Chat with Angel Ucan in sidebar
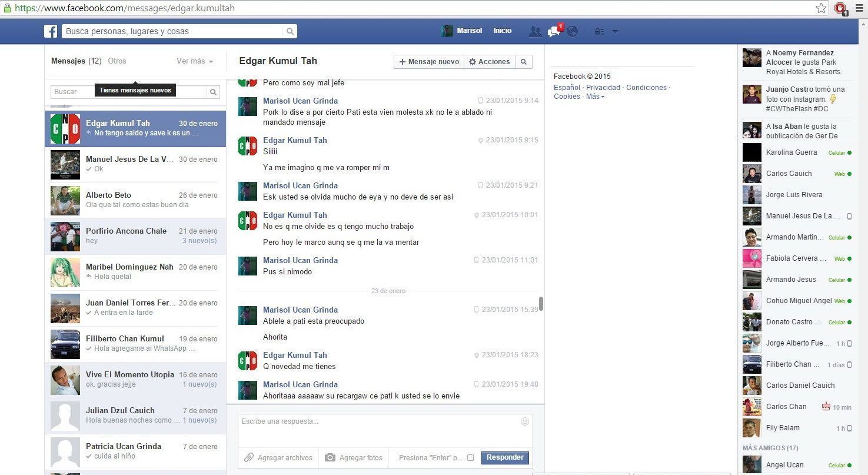The height and width of the screenshot is (475, 868). pos(798,465)
